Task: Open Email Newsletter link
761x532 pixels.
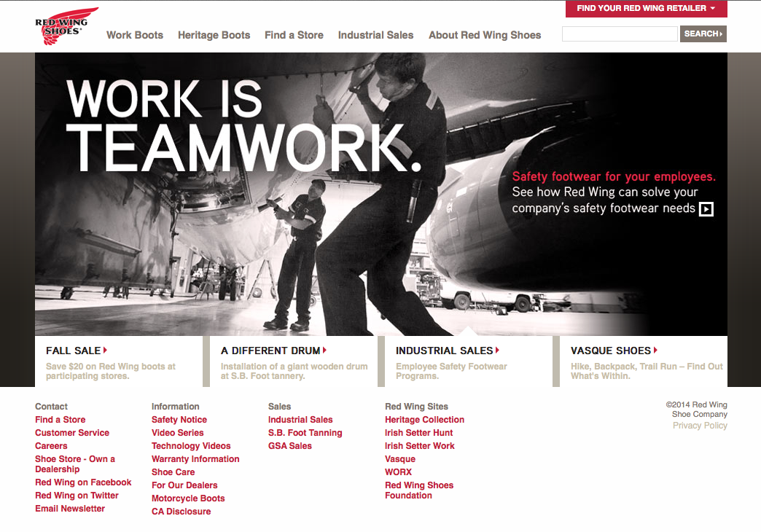Action: pyautogui.click(x=70, y=509)
